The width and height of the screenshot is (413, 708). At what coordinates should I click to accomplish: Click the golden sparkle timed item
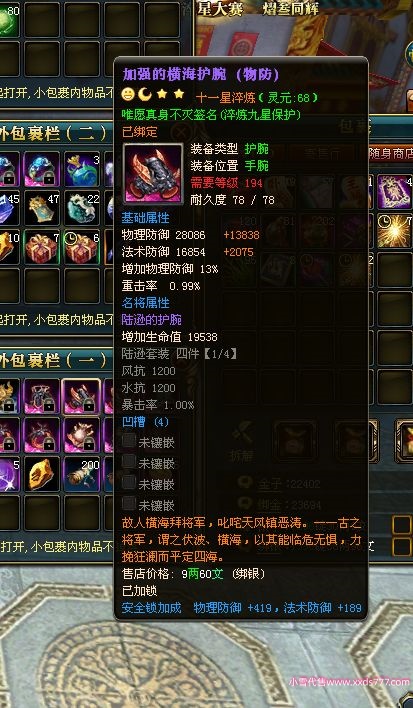click(394, 231)
